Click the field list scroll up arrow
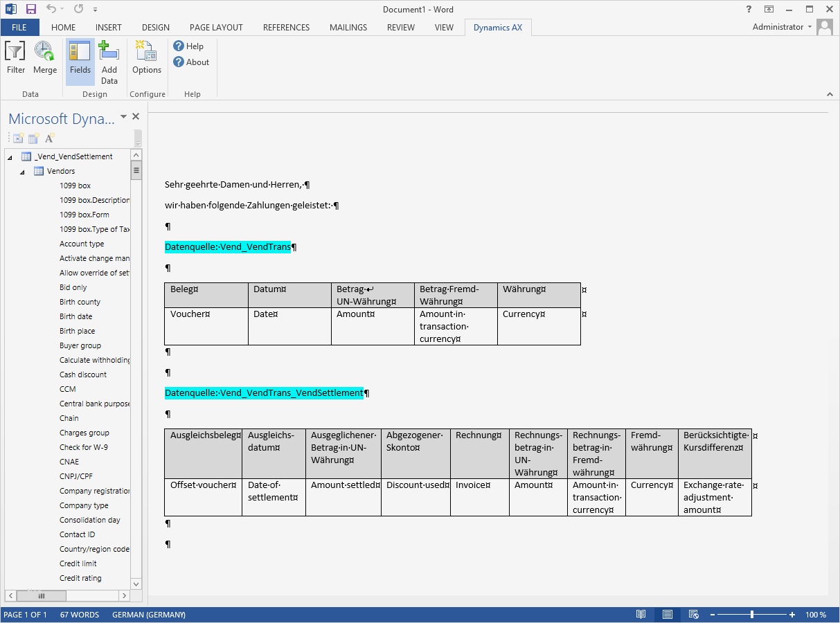Viewport: 840px width, 623px height. pyautogui.click(x=136, y=155)
